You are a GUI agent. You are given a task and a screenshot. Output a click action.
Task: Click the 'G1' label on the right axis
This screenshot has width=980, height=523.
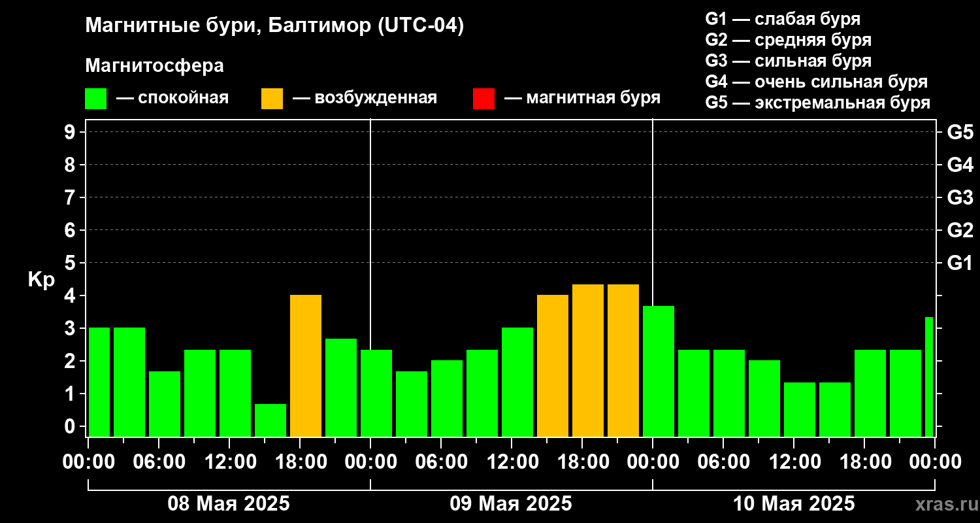click(960, 263)
